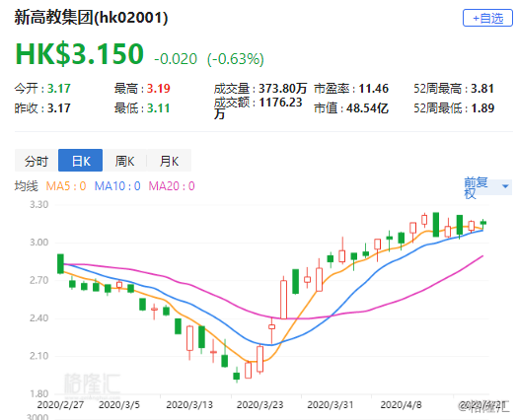The image size is (517, 420).
Task: Click the tall red candlestick rising to 2.70
Action: 283,299
